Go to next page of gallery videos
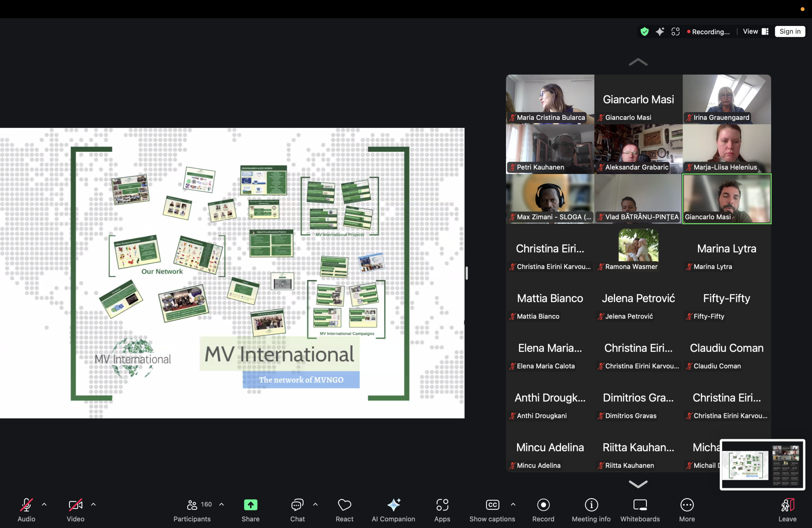This screenshot has height=528, width=812. point(638,484)
